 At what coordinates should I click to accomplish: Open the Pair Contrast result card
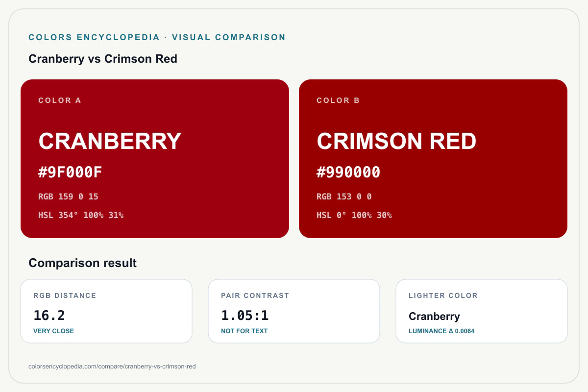[x=294, y=311]
